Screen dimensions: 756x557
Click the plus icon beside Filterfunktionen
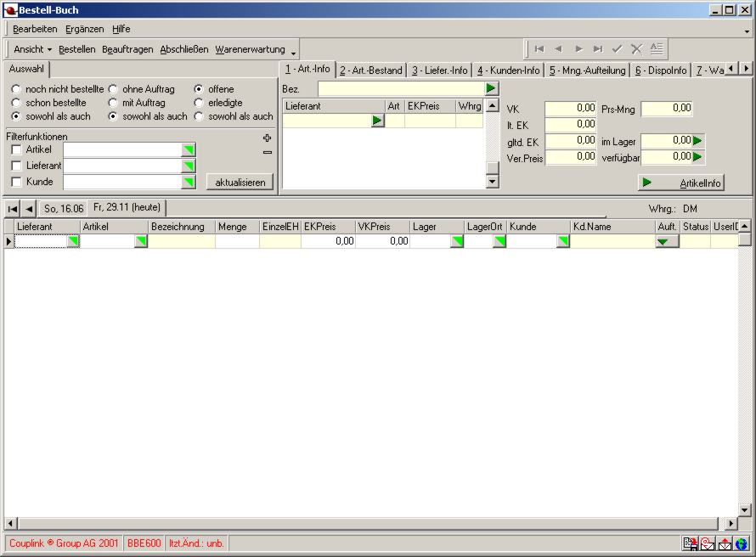point(267,138)
